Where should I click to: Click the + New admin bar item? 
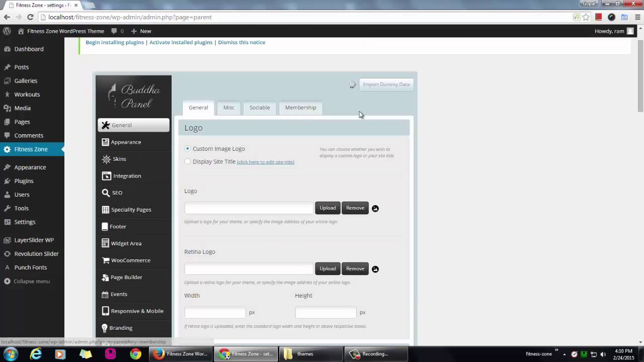coord(141,31)
